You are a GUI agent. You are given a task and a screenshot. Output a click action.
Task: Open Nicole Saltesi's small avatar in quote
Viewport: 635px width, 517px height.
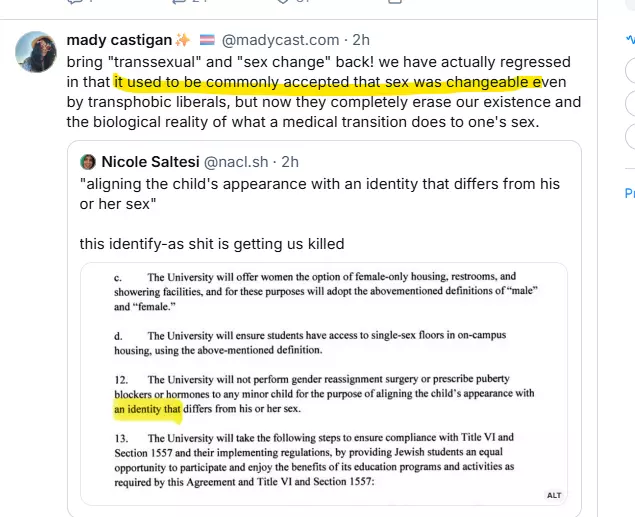[x=88, y=162]
